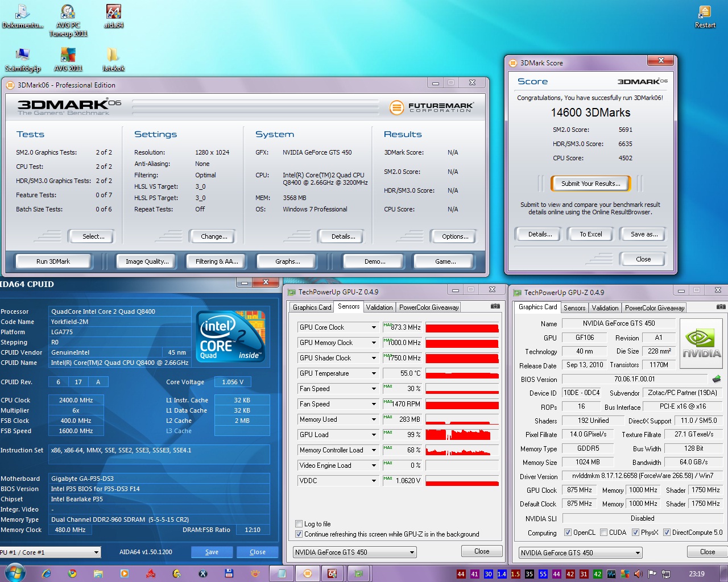
Task: Switch to Sensors tab in GPU-Z Graphics Card window
Action: tap(574, 308)
